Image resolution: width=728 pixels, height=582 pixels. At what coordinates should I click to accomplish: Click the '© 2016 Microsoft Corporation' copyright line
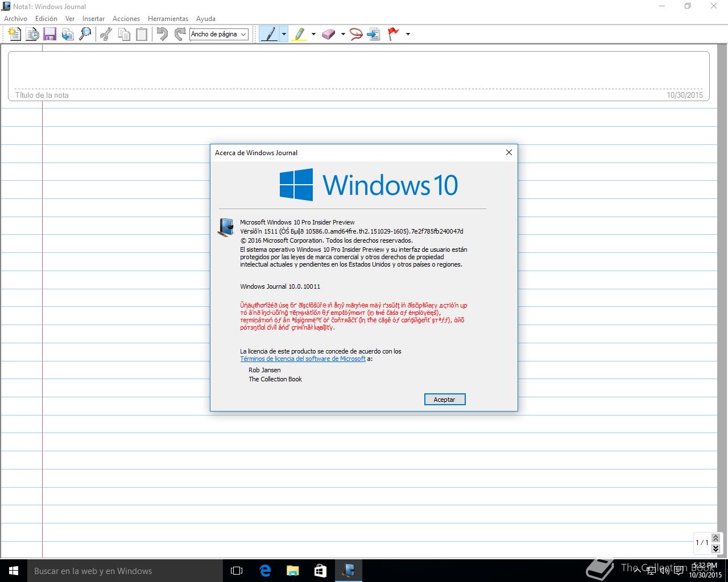[326, 240]
